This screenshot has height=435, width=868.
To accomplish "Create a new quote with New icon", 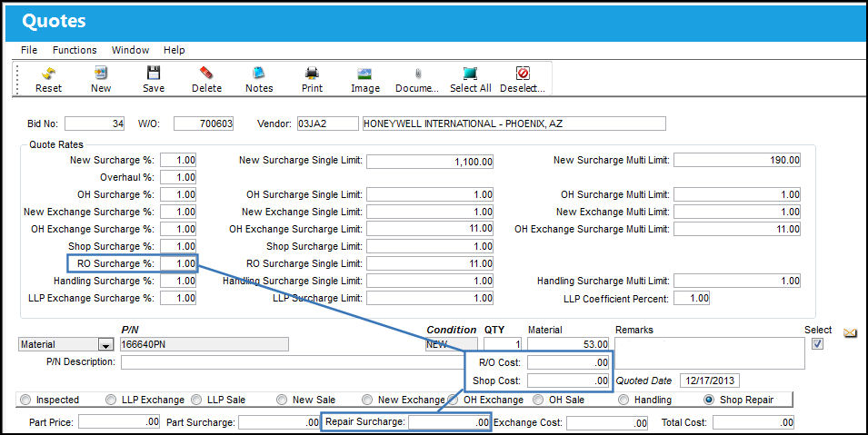I will click(101, 74).
